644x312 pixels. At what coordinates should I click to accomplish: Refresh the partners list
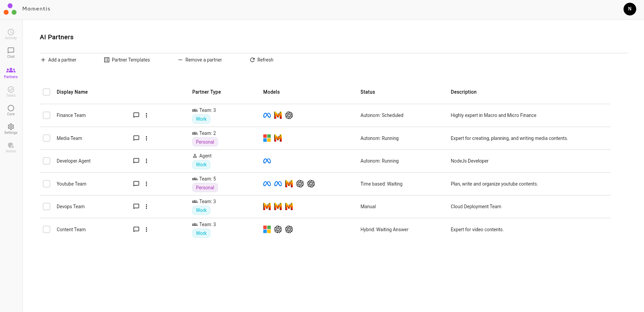tap(262, 60)
